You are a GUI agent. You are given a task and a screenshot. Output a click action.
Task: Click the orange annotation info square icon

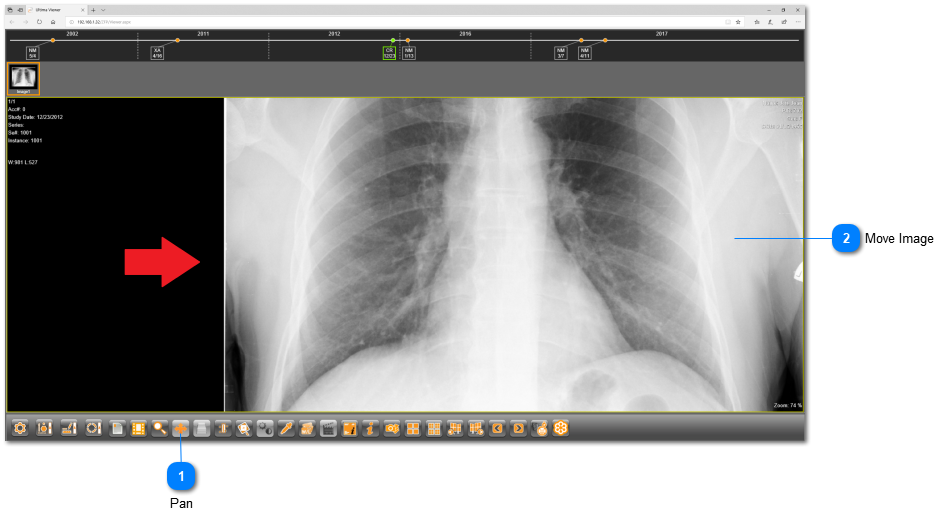[350, 428]
